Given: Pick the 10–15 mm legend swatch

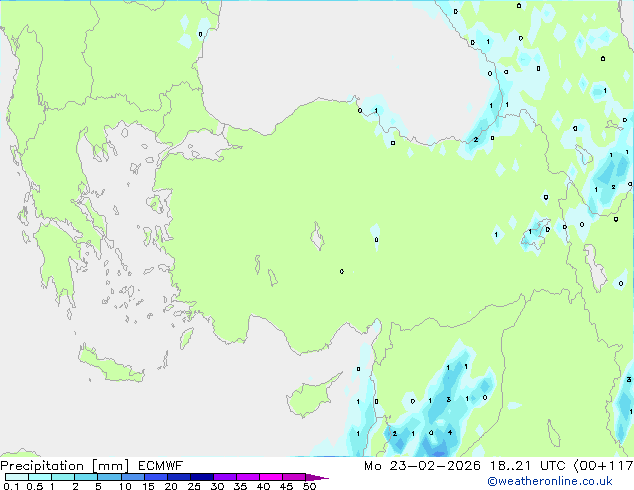Looking at the screenshot, I should [x=133, y=477].
